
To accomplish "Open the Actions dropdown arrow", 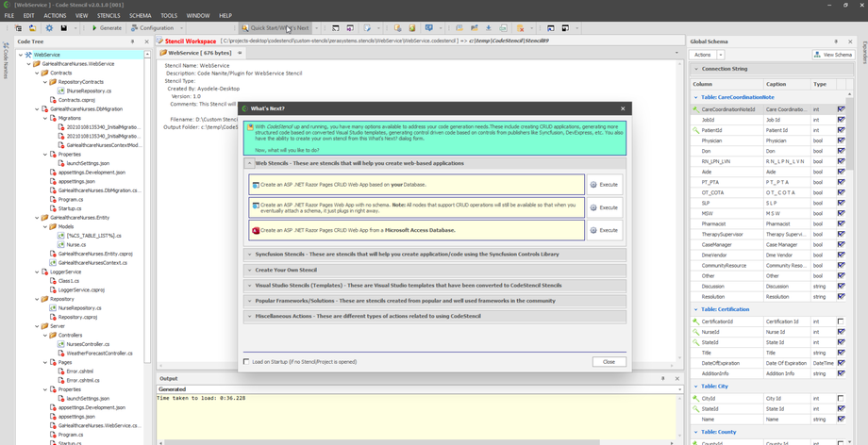I will [x=720, y=55].
